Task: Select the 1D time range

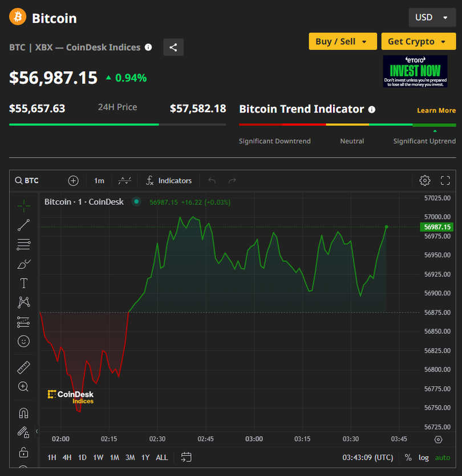Action: point(82,457)
